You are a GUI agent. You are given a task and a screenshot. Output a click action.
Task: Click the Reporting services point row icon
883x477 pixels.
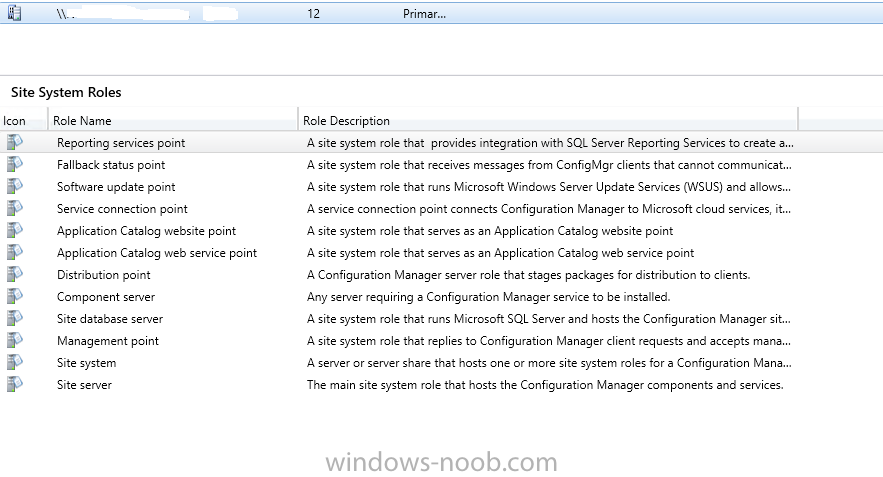pos(15,142)
